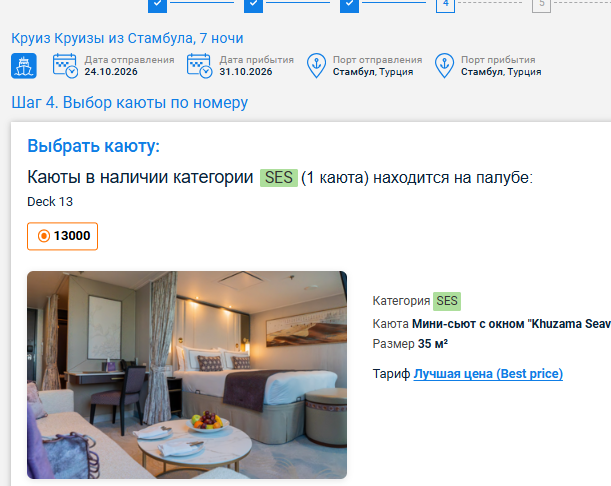Screen dimensions: 611x486
Task: Click the arrival date calendar icon
Action: [200, 66]
